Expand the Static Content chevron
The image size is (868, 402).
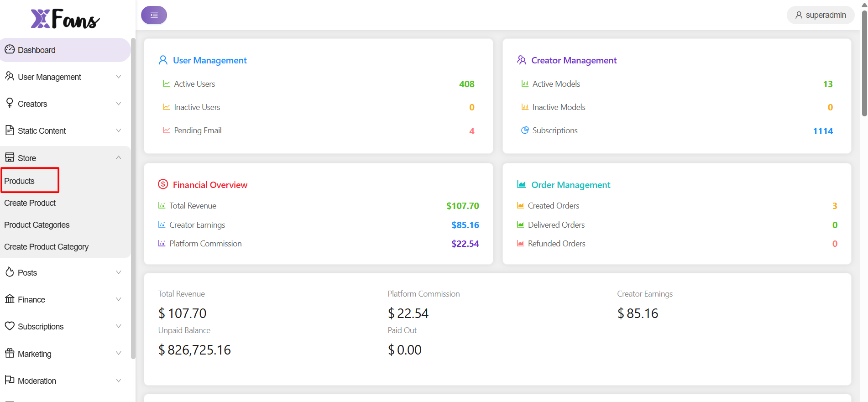click(119, 131)
